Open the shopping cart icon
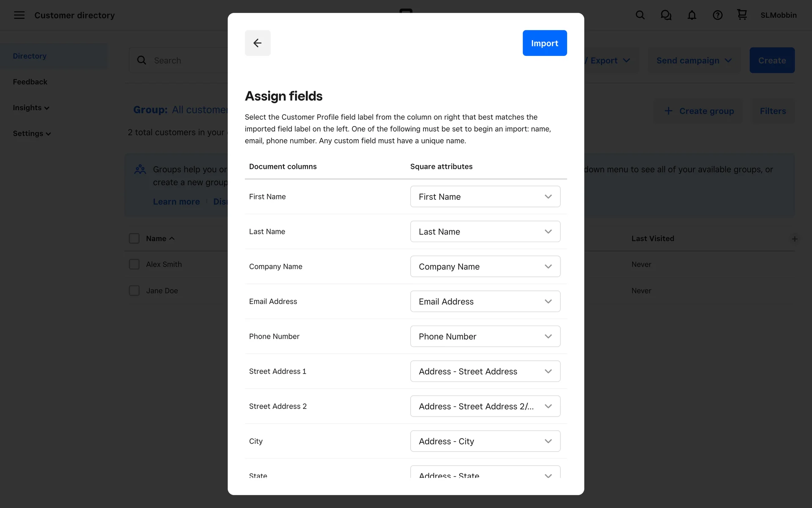Viewport: 812px width, 508px height. coord(742,15)
